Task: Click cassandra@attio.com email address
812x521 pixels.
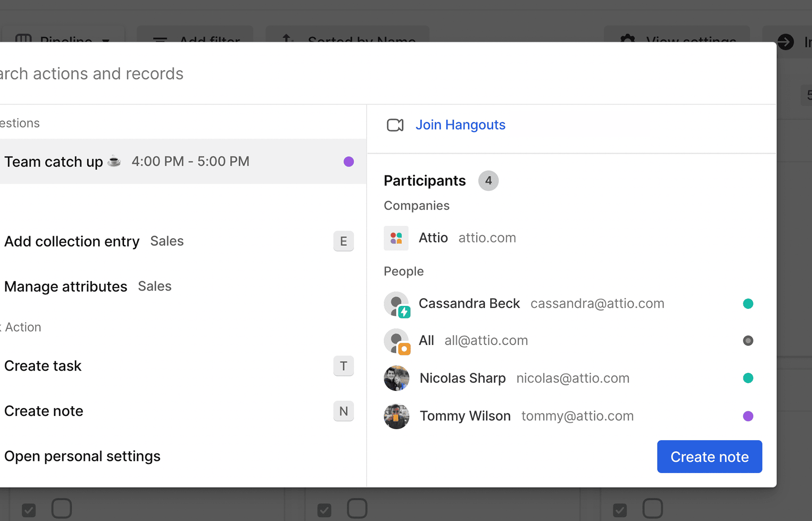Action: point(597,304)
